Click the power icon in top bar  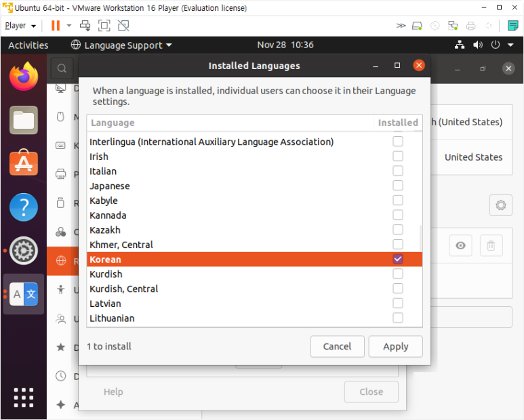[496, 45]
